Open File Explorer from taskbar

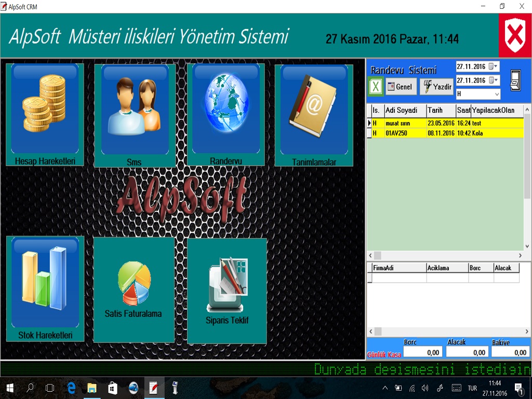coord(92,388)
